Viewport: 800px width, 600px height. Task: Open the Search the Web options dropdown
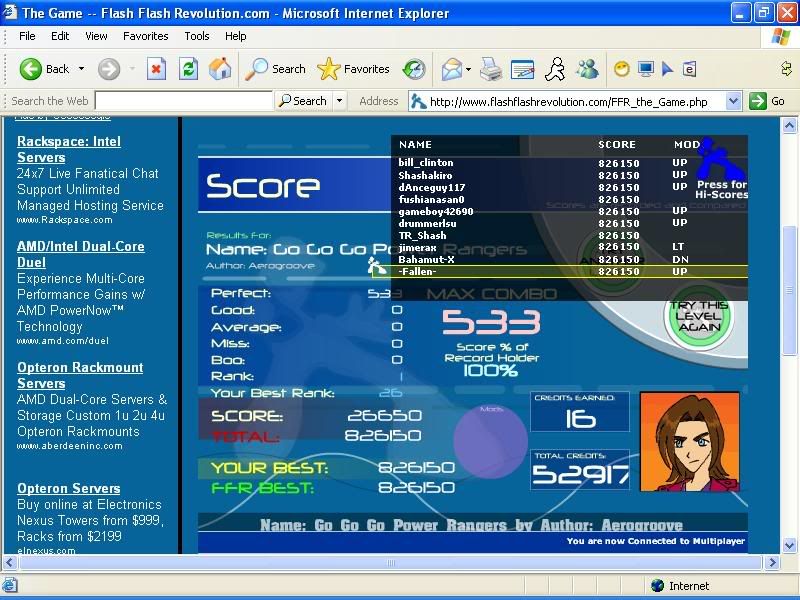[339, 101]
